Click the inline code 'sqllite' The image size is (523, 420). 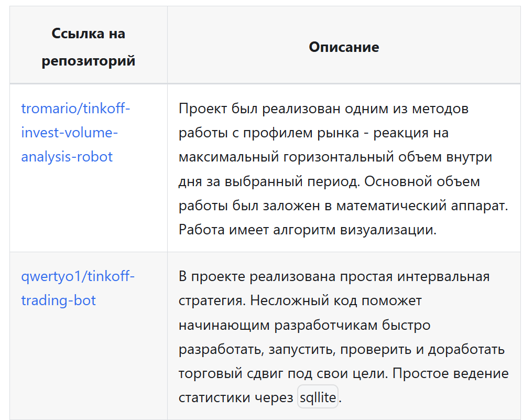[318, 397]
